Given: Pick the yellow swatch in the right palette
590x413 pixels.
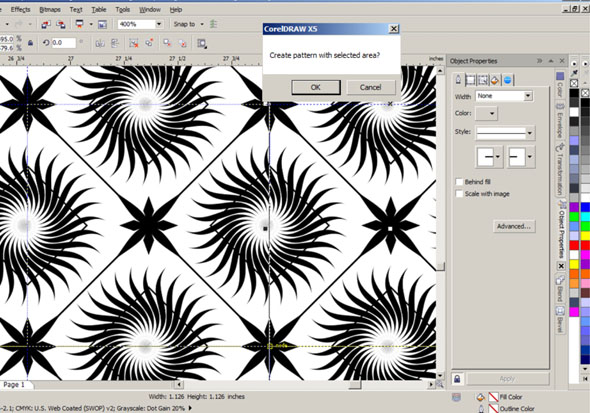Looking at the screenshot, I should coord(585,236).
